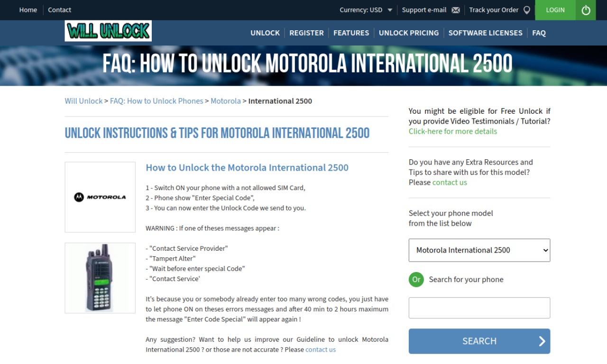Click the FAQ: How to Unlock Phones breadcrumb
Viewport: 607px width, 364px height.
click(156, 101)
